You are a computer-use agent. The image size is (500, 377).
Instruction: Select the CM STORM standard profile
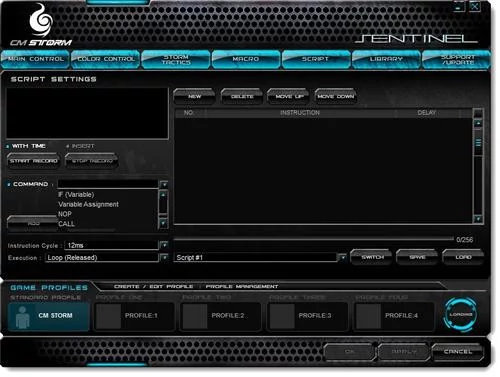coord(49,316)
